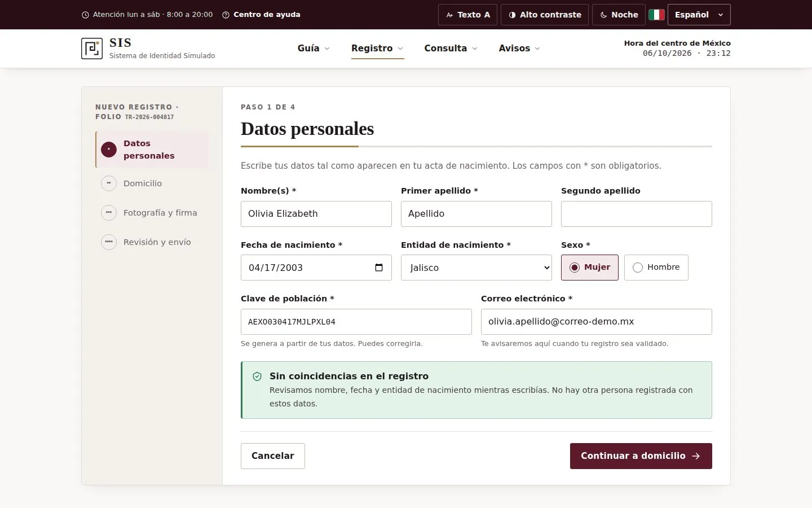Image resolution: width=812 pixels, height=508 pixels.
Task: Click the folio text TR-2026-004817
Action: click(x=149, y=117)
